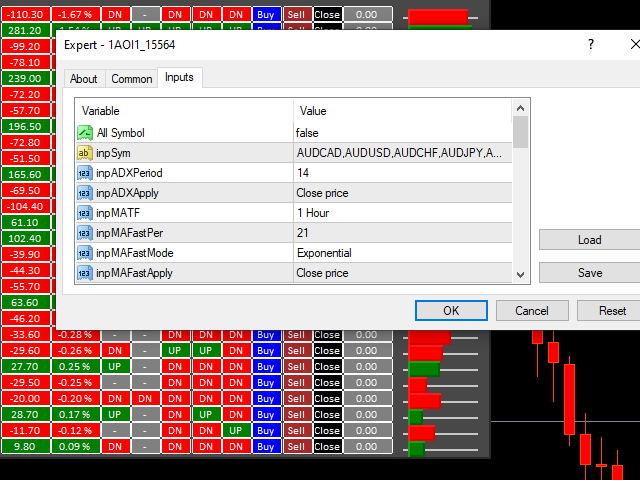
Task: Click the red strength bar in -20.00 row
Action: point(424,401)
